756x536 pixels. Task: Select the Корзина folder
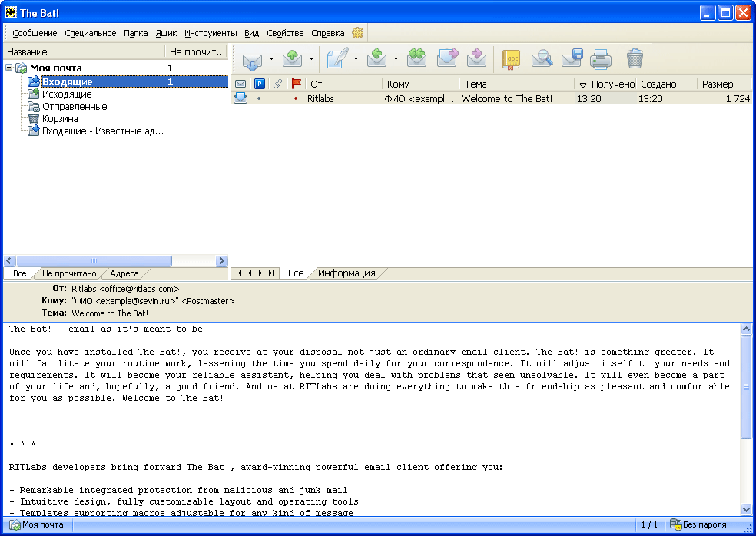(60, 118)
